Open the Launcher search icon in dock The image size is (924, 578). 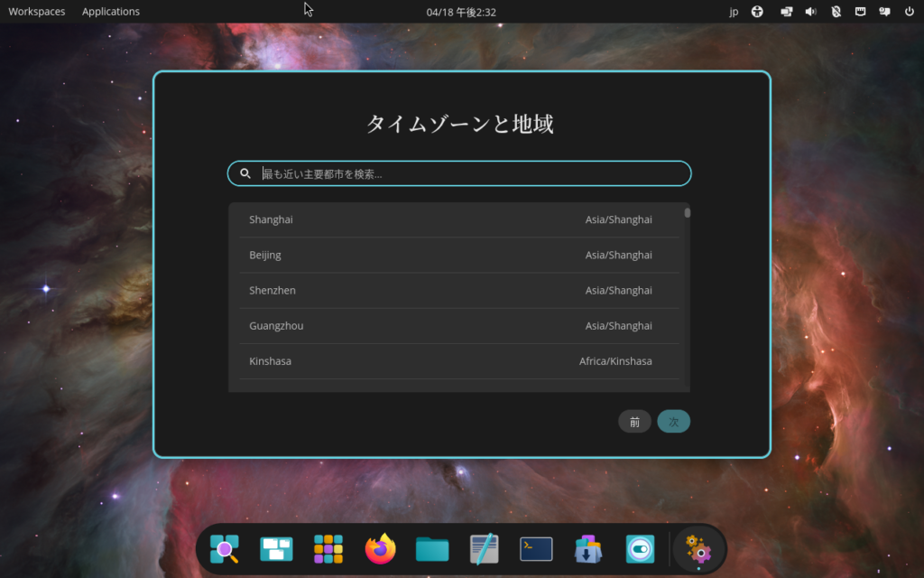(225, 549)
